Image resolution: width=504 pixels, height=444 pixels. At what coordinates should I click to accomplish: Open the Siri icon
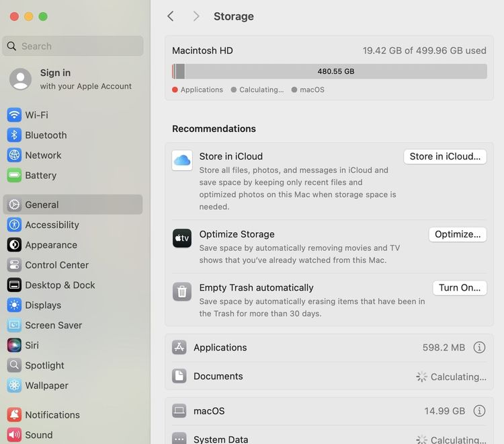coord(14,345)
